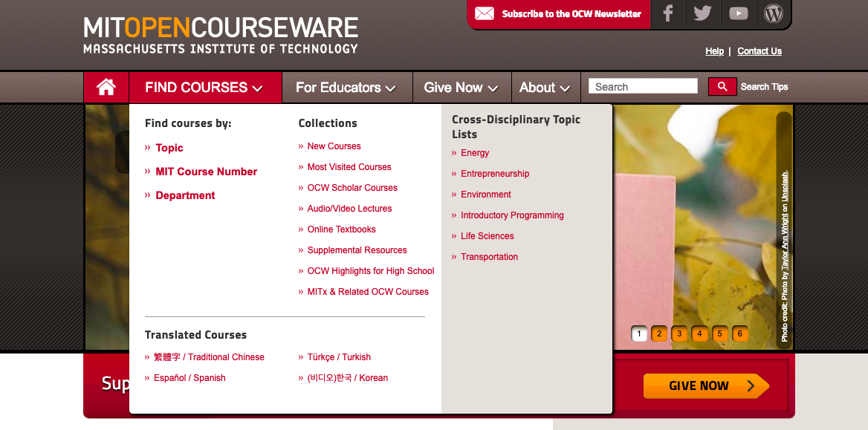Open the Life Sciences topic list
Screen dimensions: 868x430
coord(488,235)
